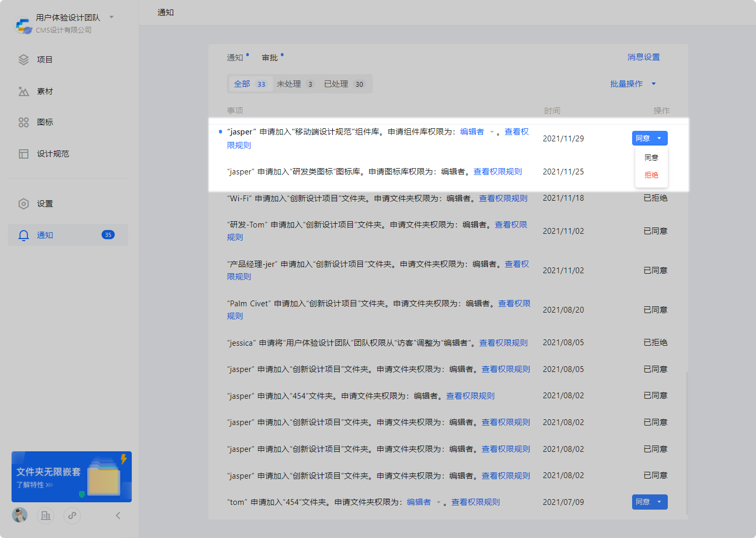Open 查看权限规则 link in 研发类图标 row
The height and width of the screenshot is (538, 756).
(498, 172)
